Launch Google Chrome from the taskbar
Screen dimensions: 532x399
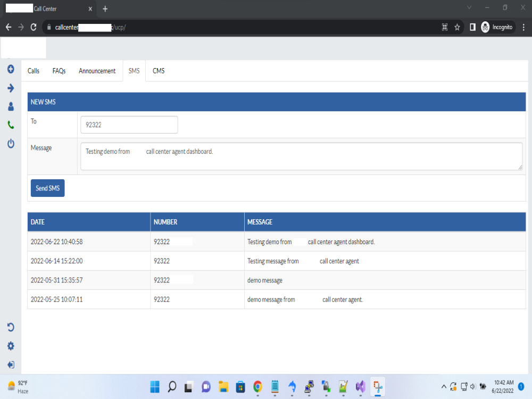tap(257, 387)
